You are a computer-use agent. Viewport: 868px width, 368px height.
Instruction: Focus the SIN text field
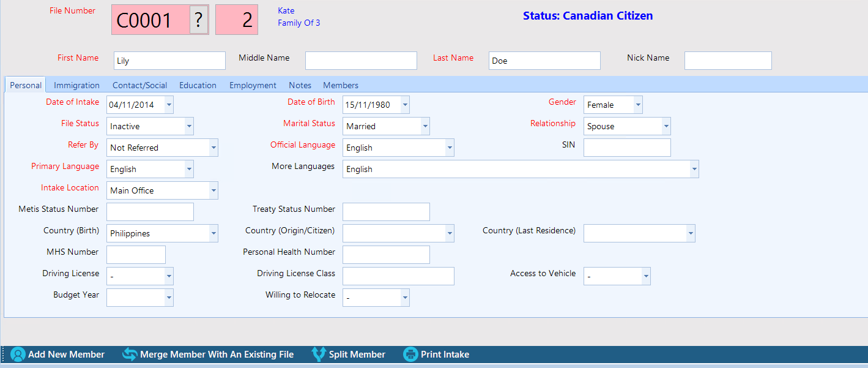[x=627, y=148]
